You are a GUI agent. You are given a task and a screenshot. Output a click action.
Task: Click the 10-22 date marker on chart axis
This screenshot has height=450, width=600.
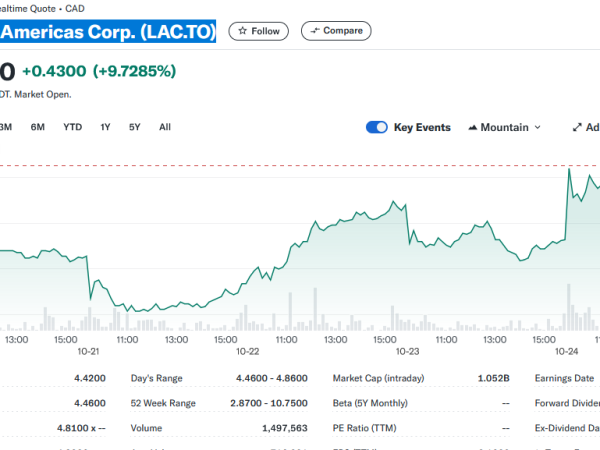(x=247, y=351)
